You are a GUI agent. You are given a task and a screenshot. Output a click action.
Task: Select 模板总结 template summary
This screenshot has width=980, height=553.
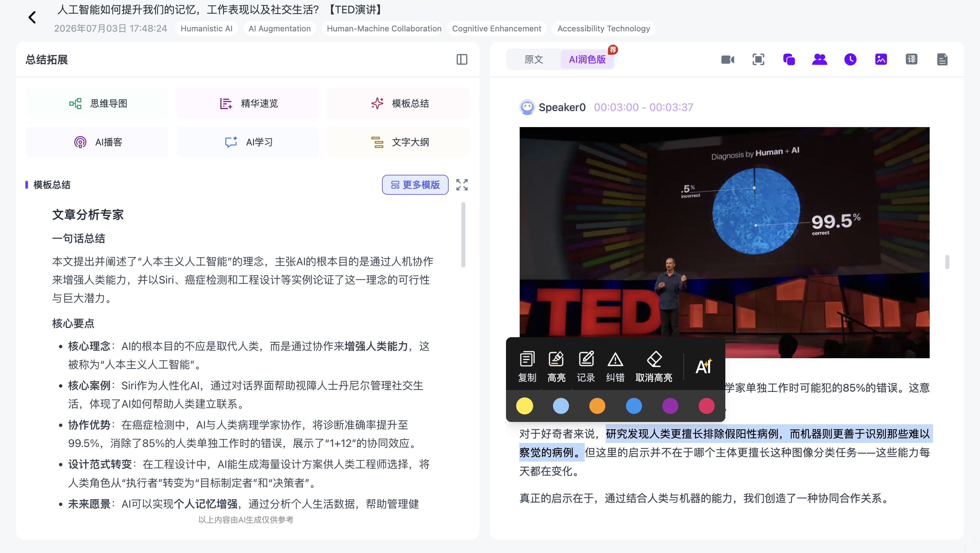(398, 103)
